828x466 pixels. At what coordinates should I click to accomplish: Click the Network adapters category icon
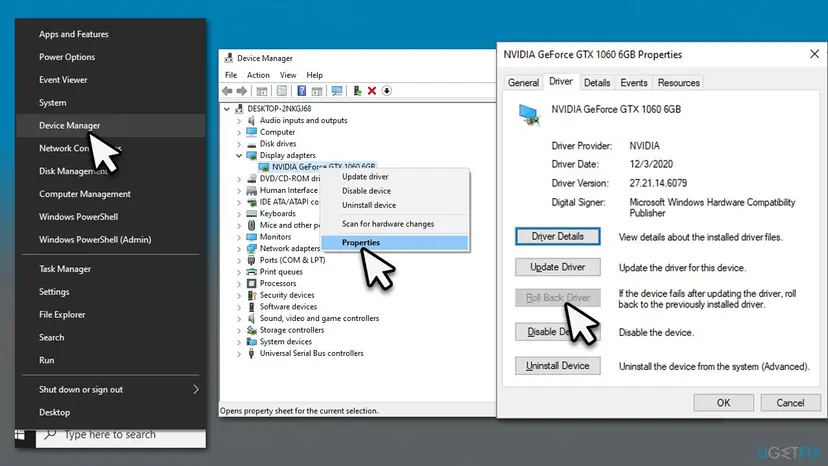coord(251,248)
